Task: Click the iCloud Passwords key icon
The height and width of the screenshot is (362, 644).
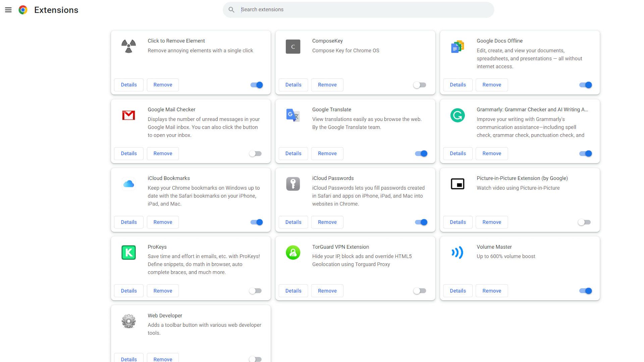Action: (293, 184)
